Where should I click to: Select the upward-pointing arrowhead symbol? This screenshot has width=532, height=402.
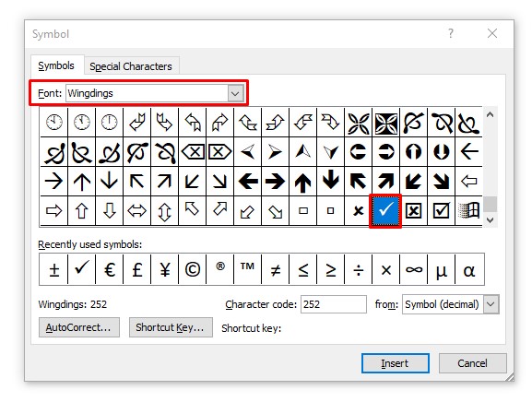(302, 151)
